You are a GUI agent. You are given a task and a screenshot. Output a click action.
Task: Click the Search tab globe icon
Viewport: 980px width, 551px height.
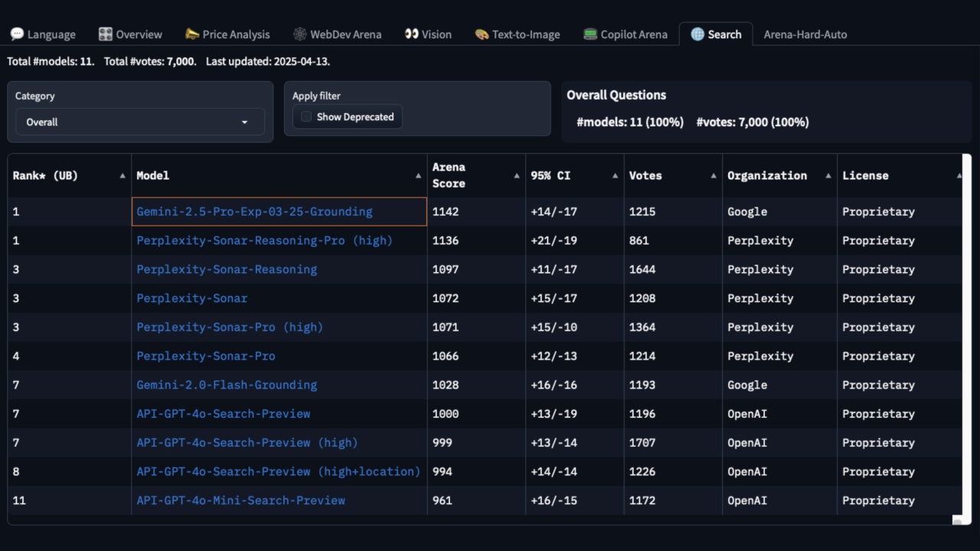point(697,34)
